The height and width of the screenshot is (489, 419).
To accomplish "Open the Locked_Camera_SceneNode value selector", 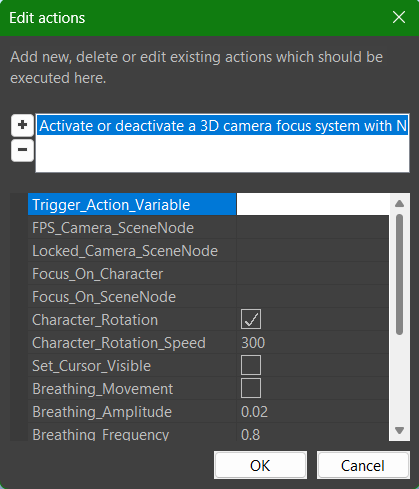I will coord(313,251).
